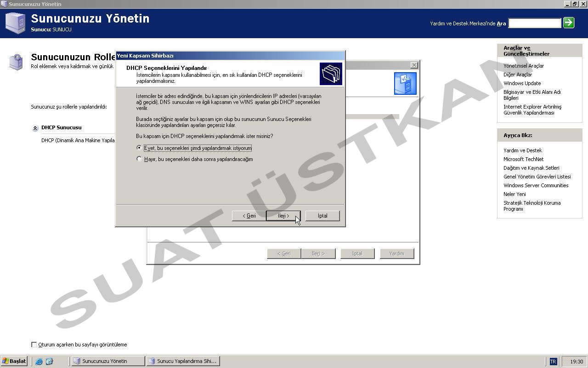588x368 pixels.
Task: Minimize the Sunucunuzu Yönetin window
Action: [x=568, y=4]
